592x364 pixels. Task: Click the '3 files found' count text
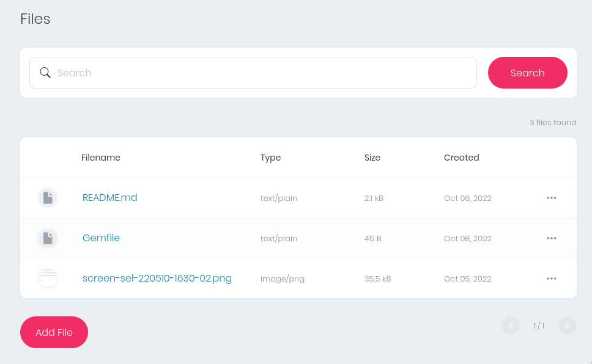tap(553, 123)
